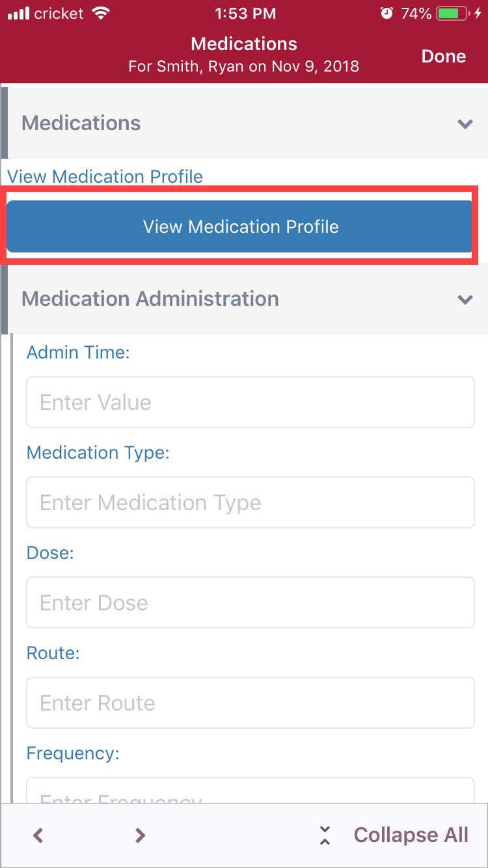Click into the Route input field
This screenshot has height=868, width=488.
tap(251, 703)
